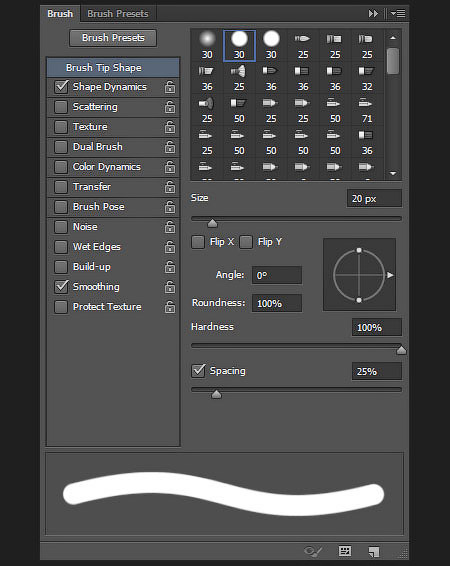Click the lock icon next to Shape Dynamics
Screen dimensions: 450x566
[x=170, y=87]
